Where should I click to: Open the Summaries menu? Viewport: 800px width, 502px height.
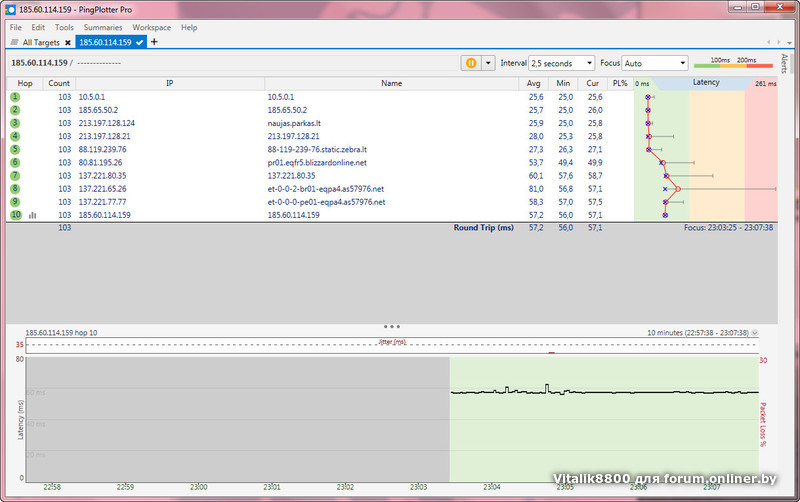(x=103, y=28)
